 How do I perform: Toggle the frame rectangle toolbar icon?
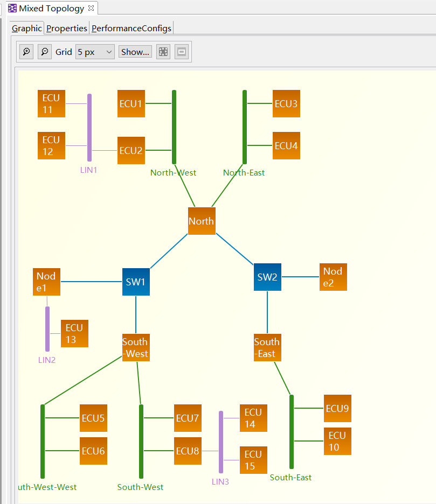tap(182, 52)
